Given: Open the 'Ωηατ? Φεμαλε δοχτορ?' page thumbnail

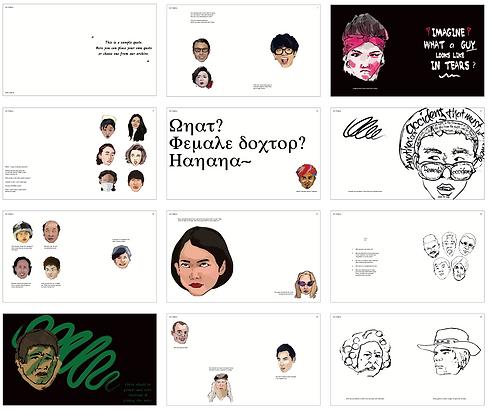Looking at the screenshot, I should click(244, 154).
